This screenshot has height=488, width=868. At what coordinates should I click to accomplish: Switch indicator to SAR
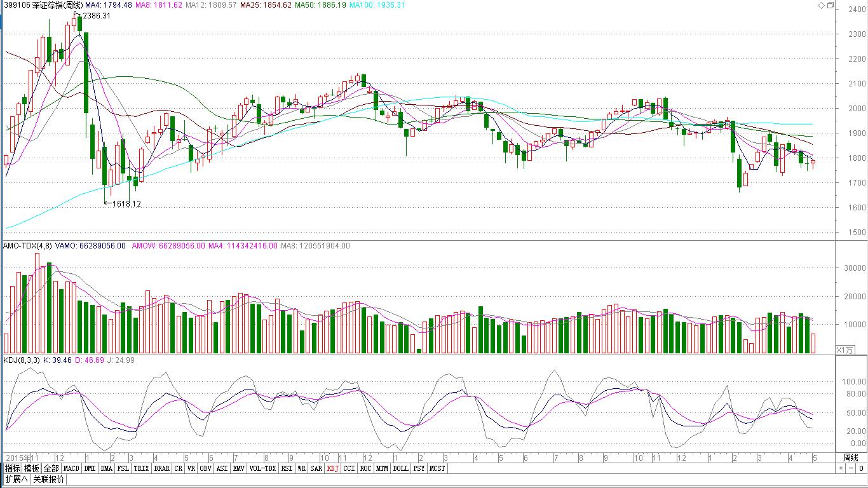[316, 468]
